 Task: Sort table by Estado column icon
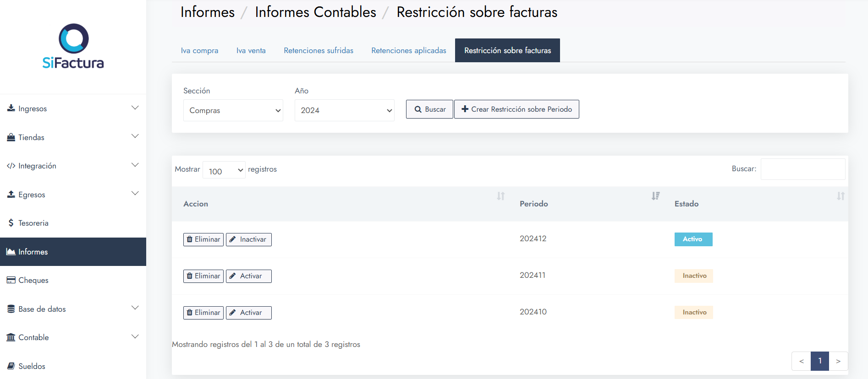[840, 196]
